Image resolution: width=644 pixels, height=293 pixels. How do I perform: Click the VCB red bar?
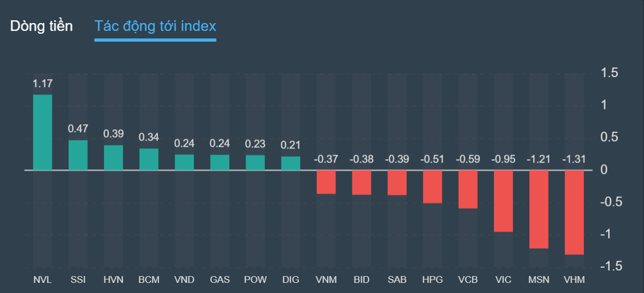click(468, 189)
